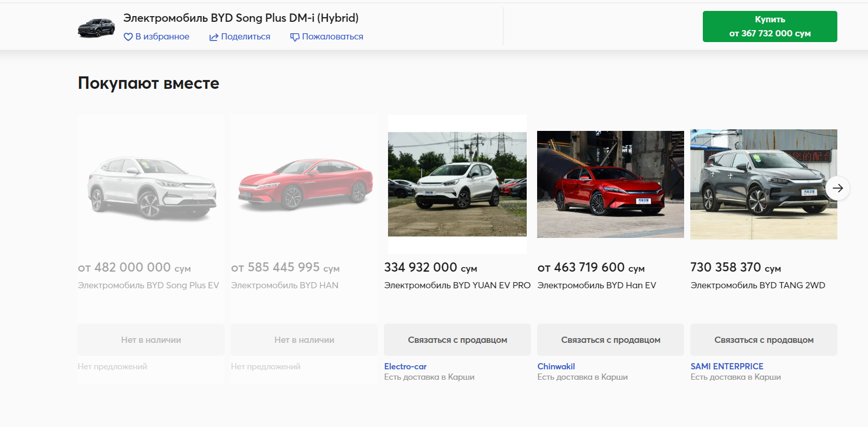Open the Chinwakil seller link
The image size is (868, 427).
(556, 366)
